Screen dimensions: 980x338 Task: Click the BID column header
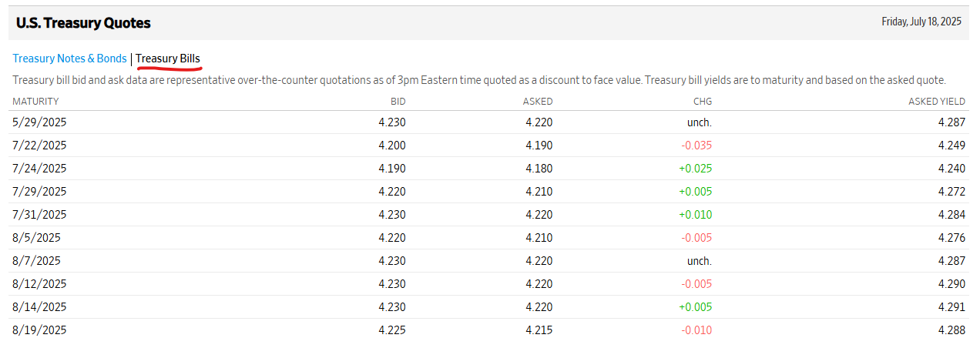coord(398,101)
